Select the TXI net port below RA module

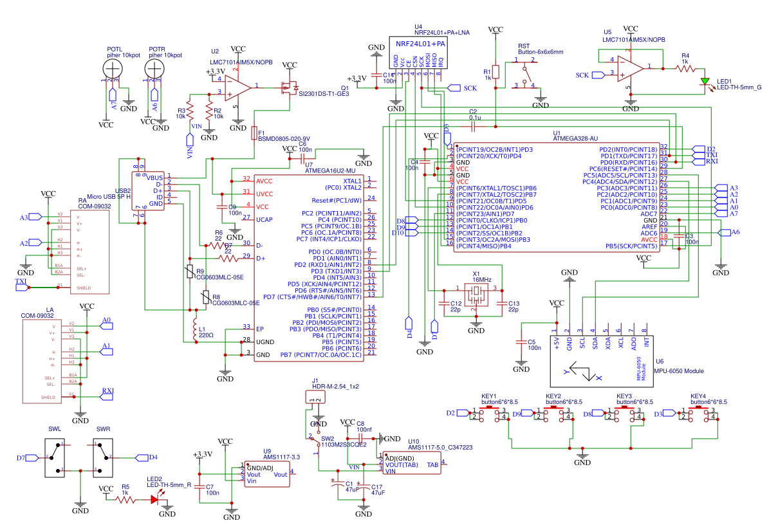[22, 288]
